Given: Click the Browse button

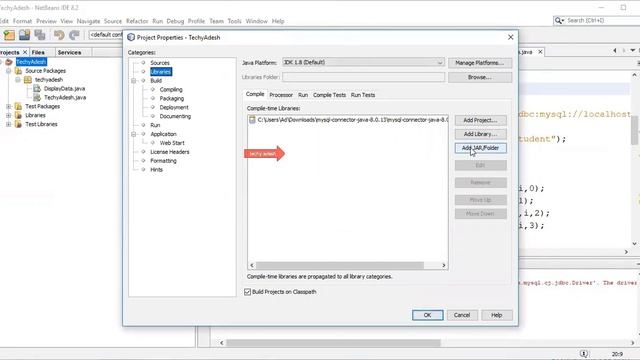Looking at the screenshot, I should (480, 77).
